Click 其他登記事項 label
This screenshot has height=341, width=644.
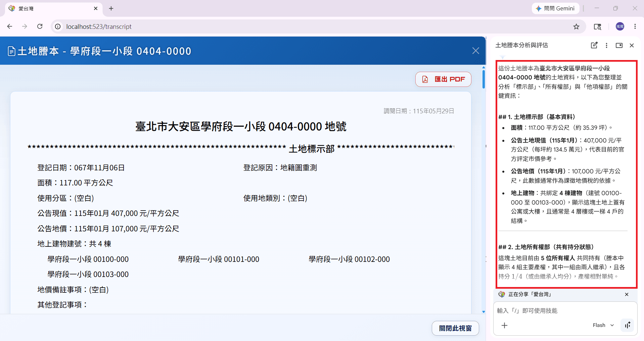[x=62, y=305]
